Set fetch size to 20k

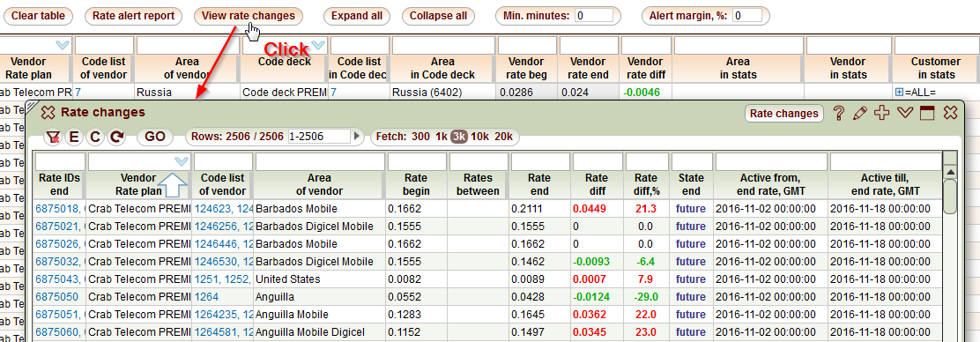(503, 137)
